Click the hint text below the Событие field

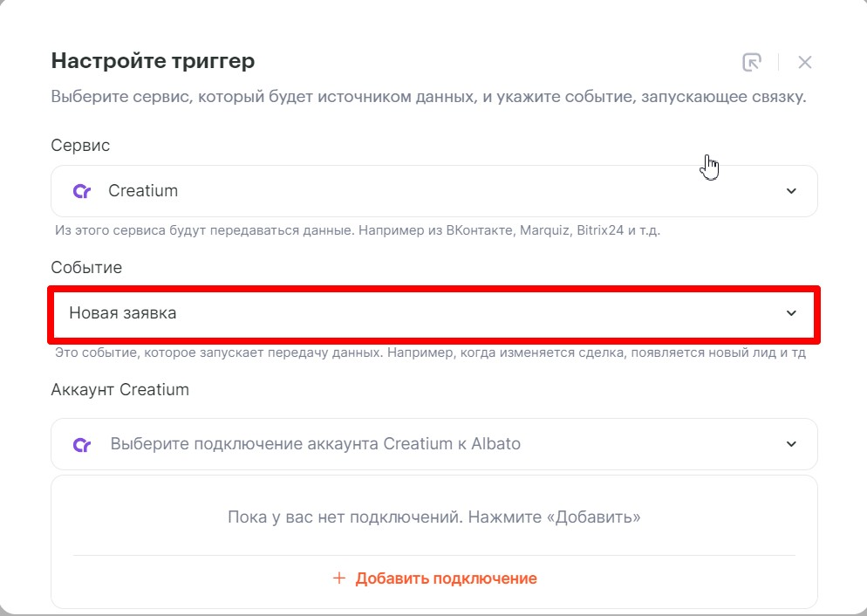[x=430, y=352]
